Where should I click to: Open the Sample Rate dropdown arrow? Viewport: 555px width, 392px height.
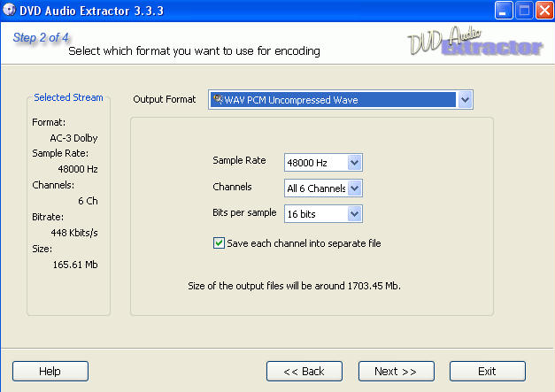pos(354,163)
